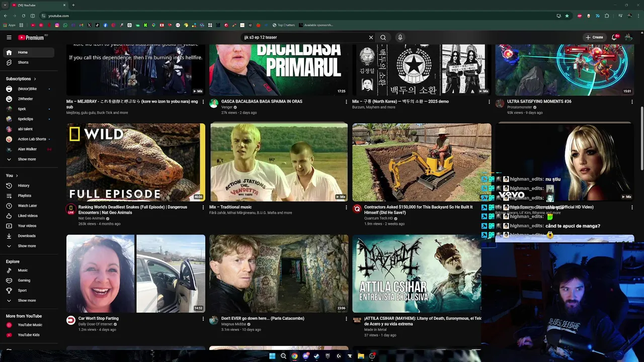Expand the You section header
This screenshot has width=644, height=362.
12,175
